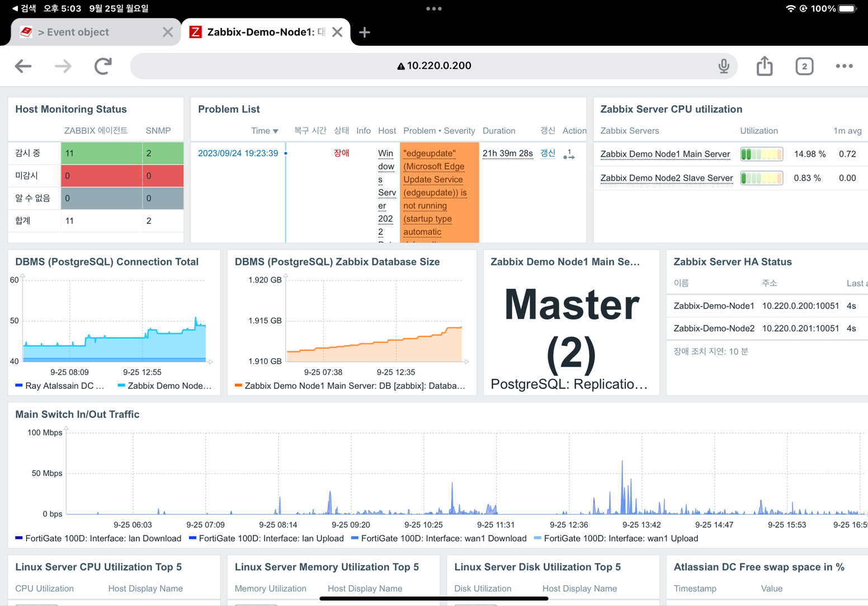
Task: Close the Zabbix-Demo-Node1 tab
Action: pyautogui.click(x=337, y=32)
